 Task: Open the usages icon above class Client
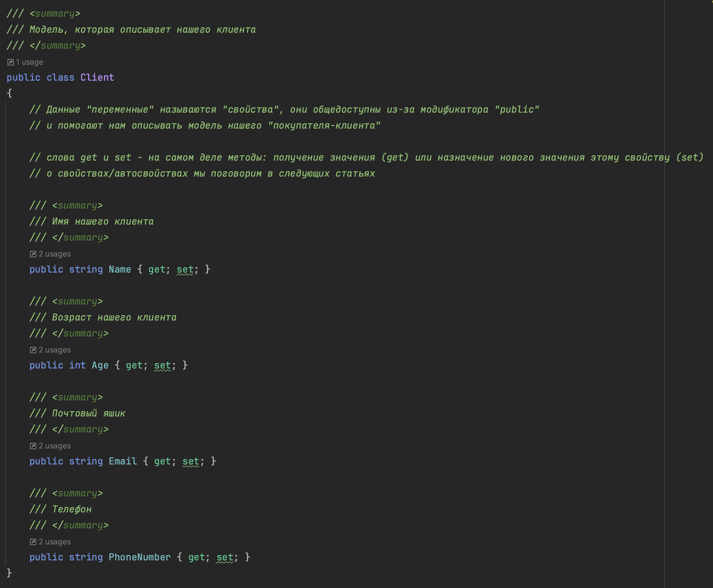[x=10, y=62]
